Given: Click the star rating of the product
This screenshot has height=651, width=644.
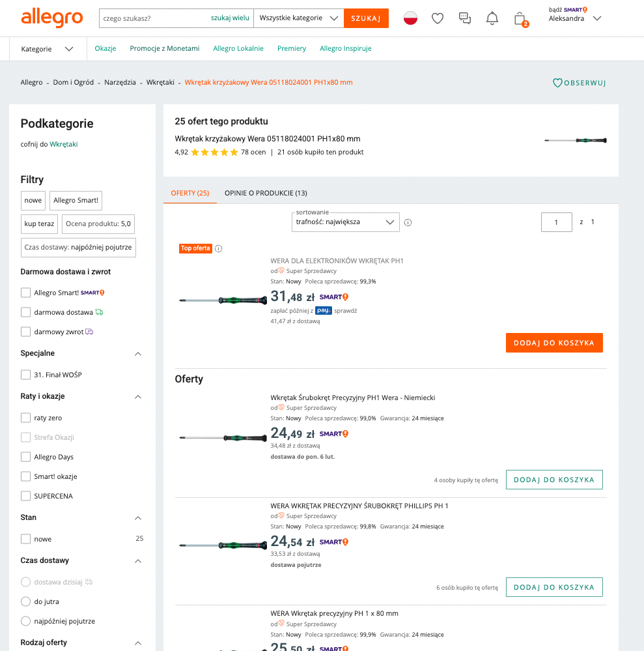Looking at the screenshot, I should [214, 152].
